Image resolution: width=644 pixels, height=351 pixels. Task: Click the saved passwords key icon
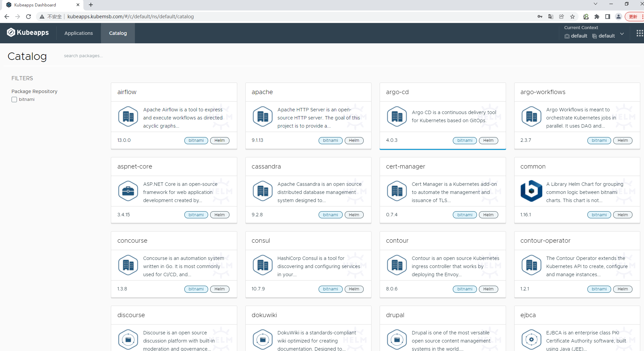coord(540,17)
